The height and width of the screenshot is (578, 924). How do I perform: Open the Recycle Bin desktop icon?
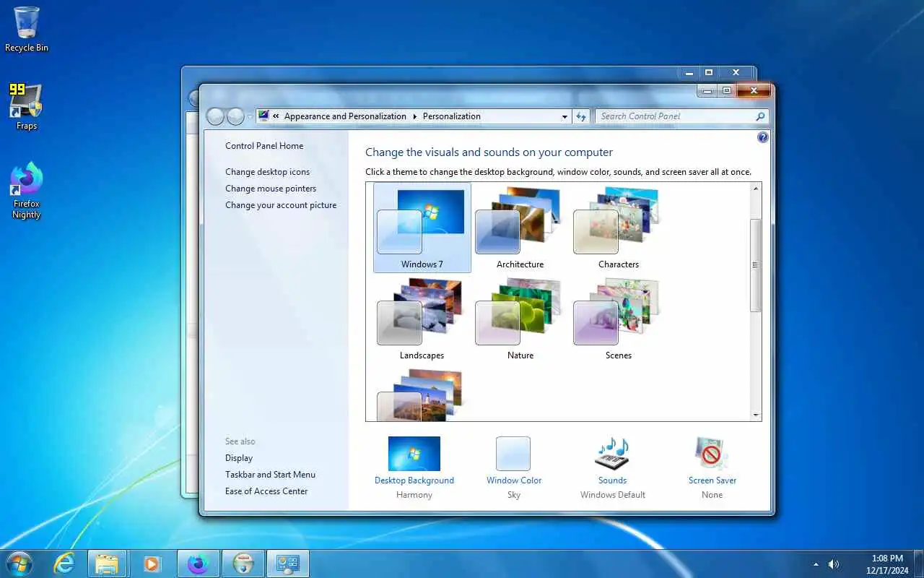pyautogui.click(x=27, y=30)
